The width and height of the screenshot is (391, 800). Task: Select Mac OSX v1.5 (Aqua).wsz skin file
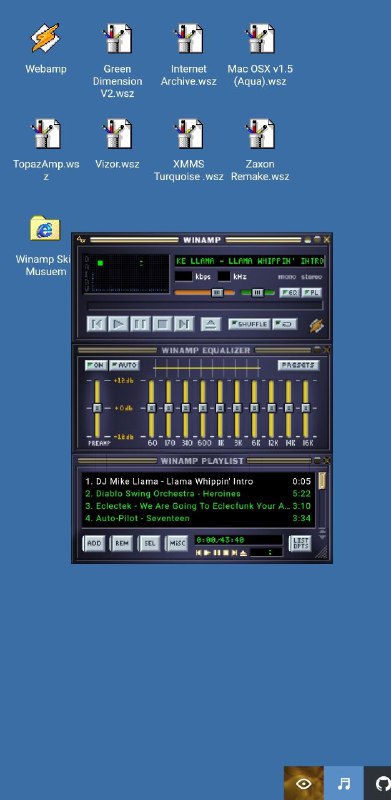pos(260,55)
